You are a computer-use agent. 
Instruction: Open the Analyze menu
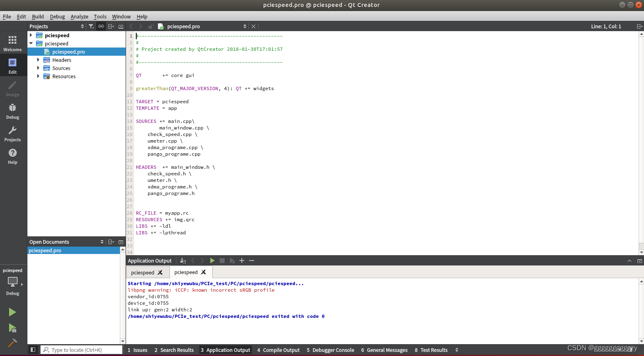click(79, 16)
